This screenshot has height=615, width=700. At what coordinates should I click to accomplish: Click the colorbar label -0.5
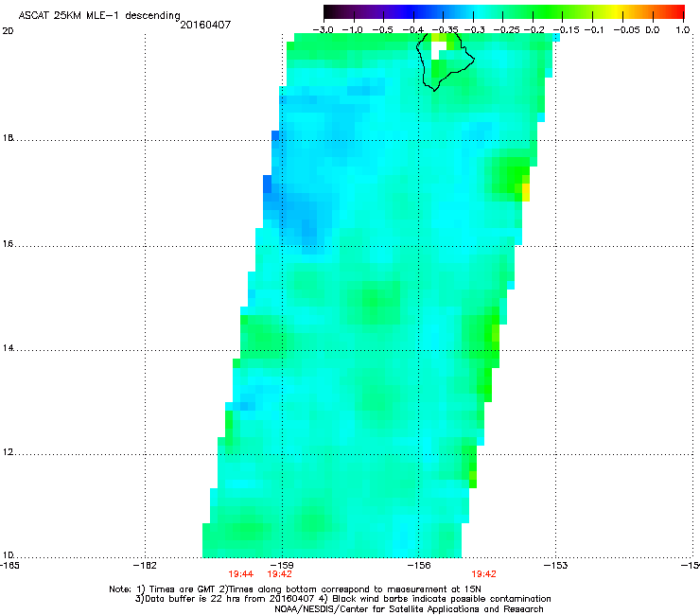click(382, 30)
